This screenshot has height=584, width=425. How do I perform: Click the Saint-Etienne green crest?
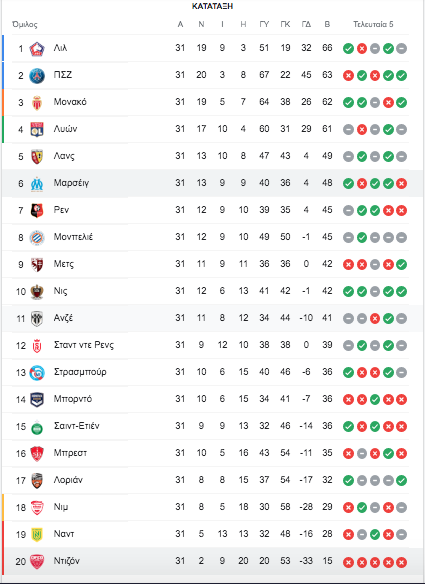[x=37, y=427]
